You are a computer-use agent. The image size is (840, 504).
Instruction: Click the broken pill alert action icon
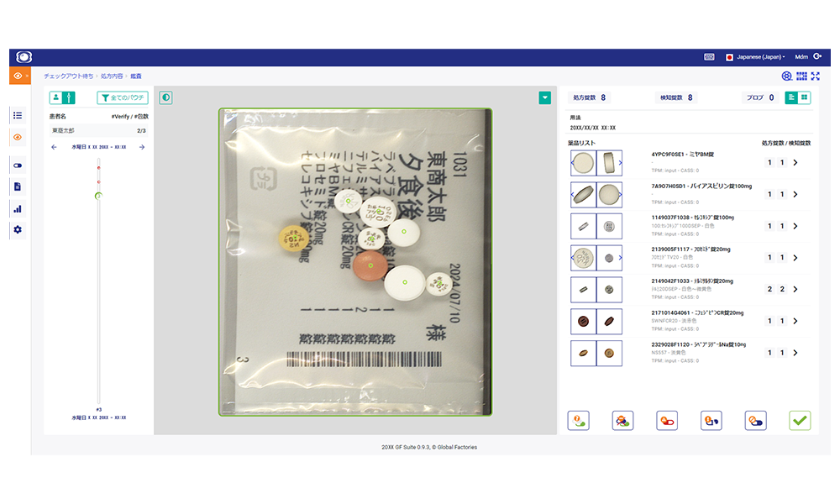(711, 421)
